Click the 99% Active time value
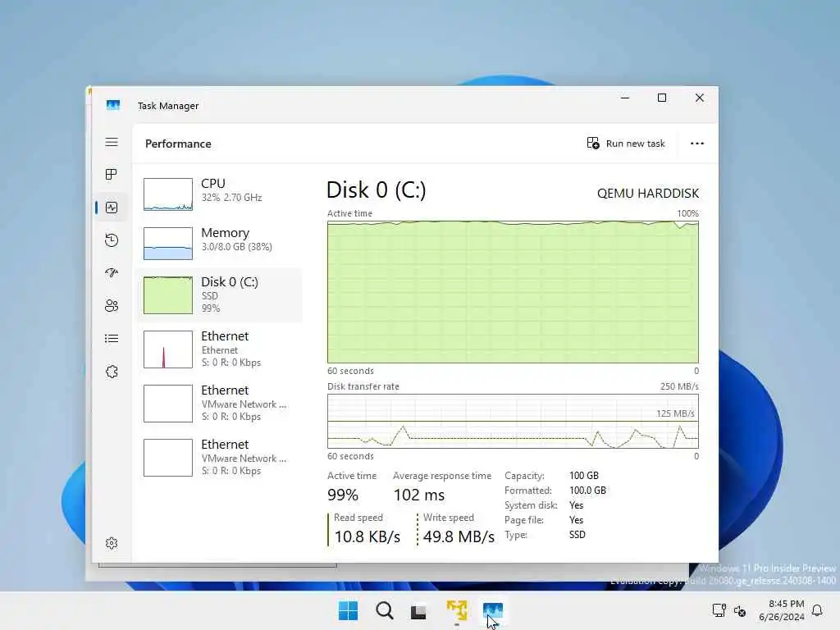840x630 pixels. tap(343, 495)
